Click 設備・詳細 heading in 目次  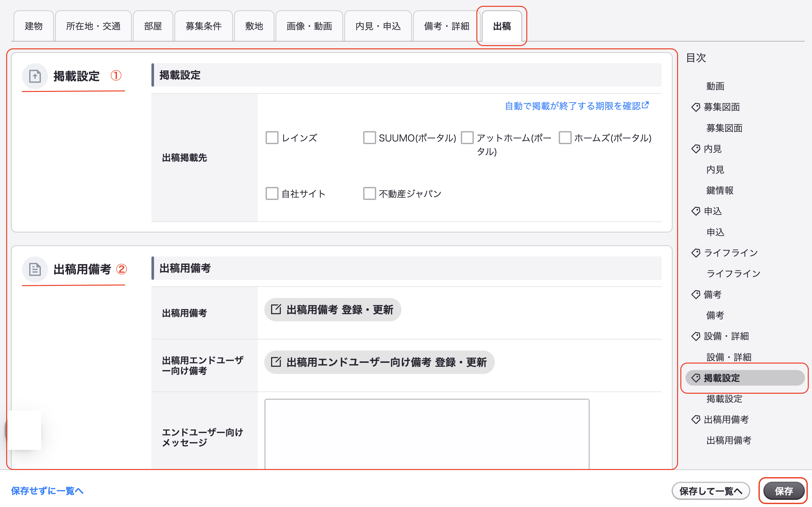pos(726,336)
